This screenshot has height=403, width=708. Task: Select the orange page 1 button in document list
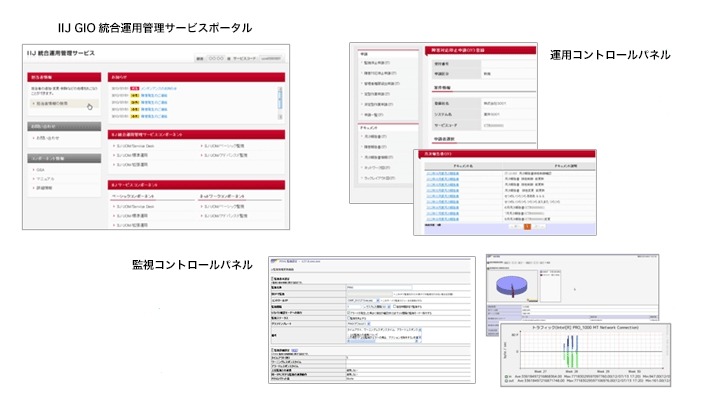[x=527, y=227]
